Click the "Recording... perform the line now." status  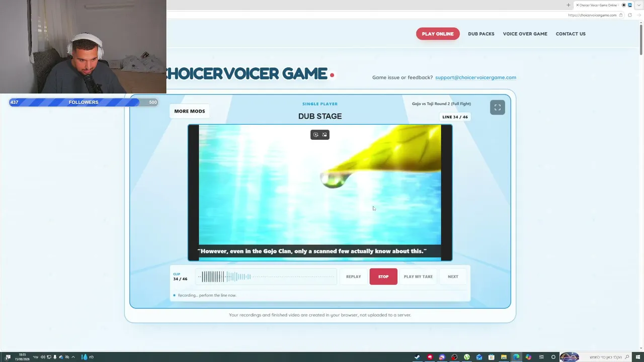[207, 295]
